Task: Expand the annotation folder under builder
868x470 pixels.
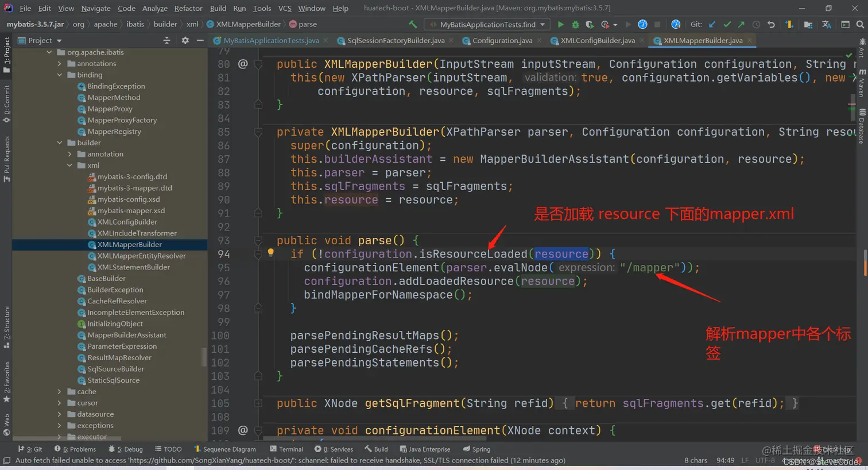Action: coord(69,154)
